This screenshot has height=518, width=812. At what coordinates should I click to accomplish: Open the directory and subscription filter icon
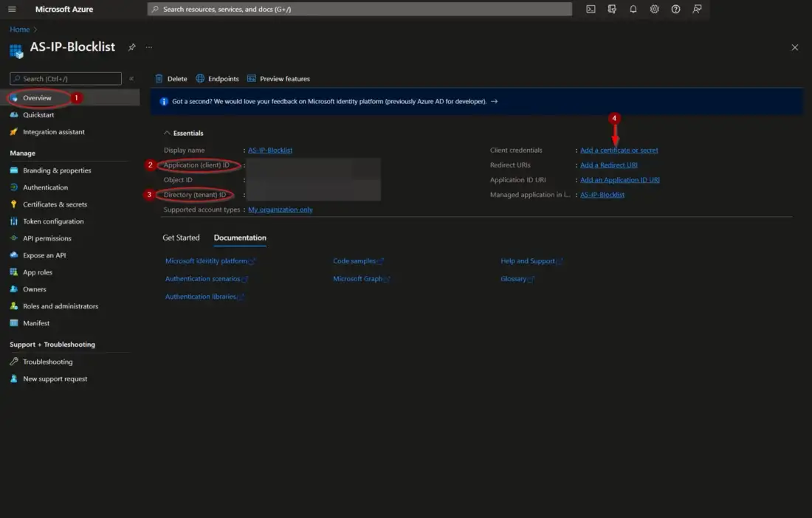point(612,9)
